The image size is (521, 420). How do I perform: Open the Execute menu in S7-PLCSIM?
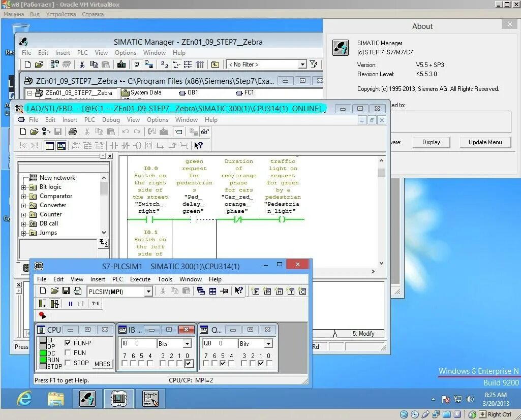(x=140, y=279)
